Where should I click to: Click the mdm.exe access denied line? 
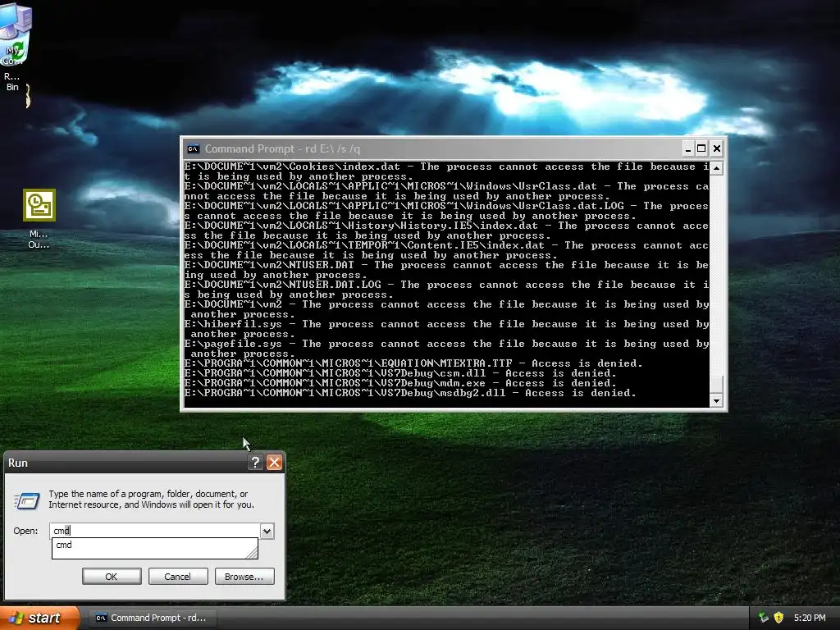pos(400,383)
